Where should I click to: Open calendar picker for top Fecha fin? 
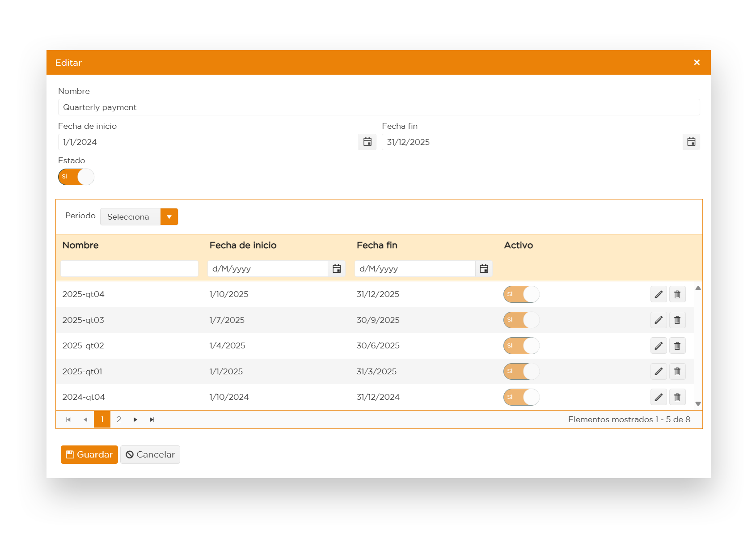pos(691,142)
